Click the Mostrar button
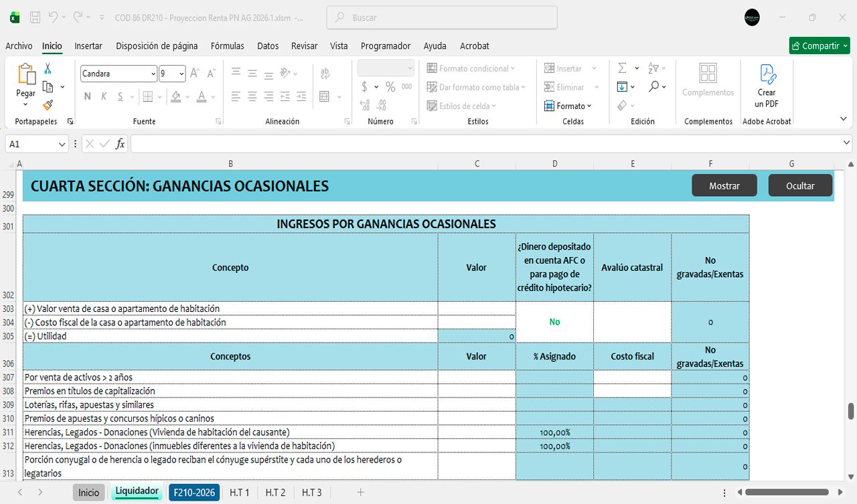Screen dimensions: 857x504 [x=724, y=185]
